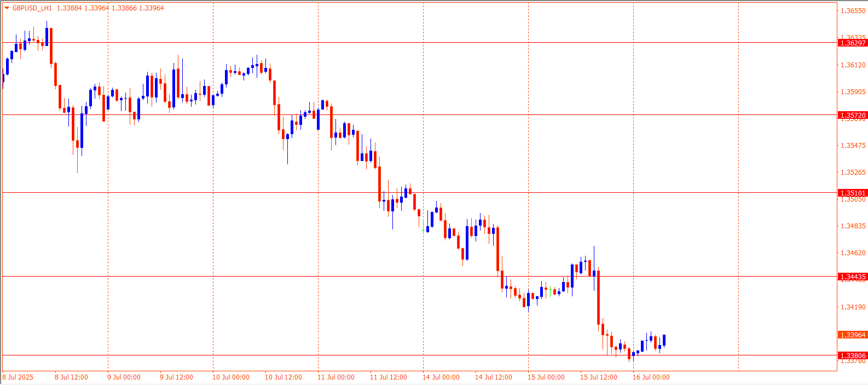Click the 1.36550 price axis tick

pyautogui.click(x=853, y=11)
